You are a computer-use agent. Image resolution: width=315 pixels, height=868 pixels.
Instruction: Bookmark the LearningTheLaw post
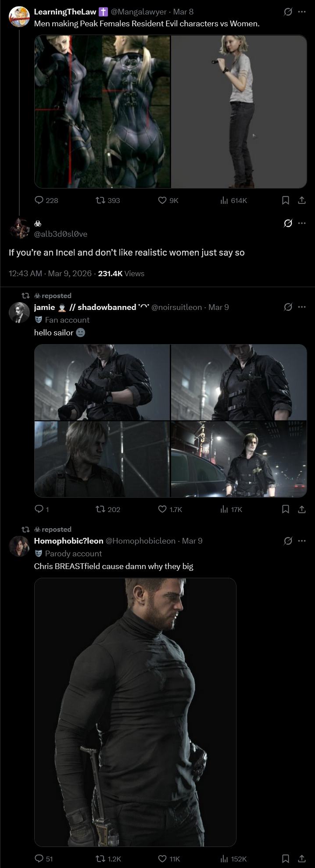click(286, 200)
